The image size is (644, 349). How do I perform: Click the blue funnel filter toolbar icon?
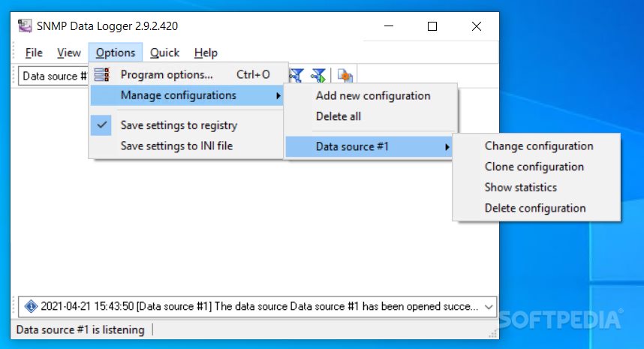point(296,76)
